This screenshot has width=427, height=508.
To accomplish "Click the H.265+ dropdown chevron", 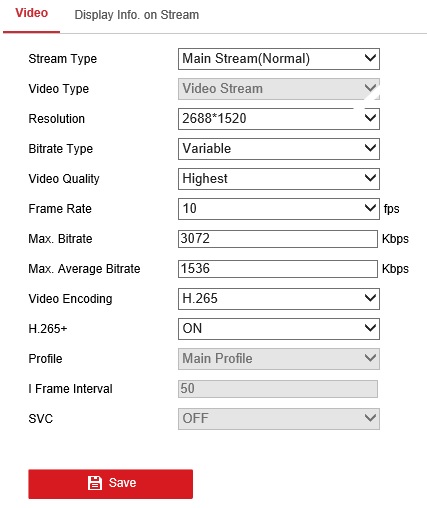I will [x=370, y=328].
